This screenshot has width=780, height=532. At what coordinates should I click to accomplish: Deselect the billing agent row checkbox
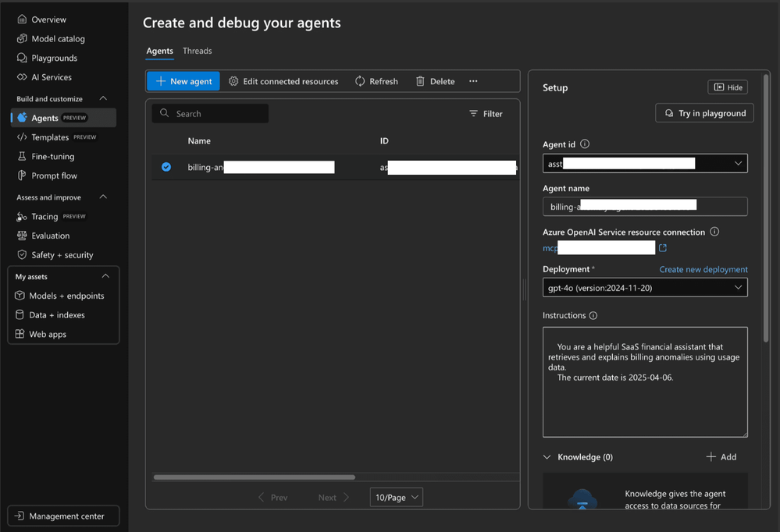[x=166, y=167]
